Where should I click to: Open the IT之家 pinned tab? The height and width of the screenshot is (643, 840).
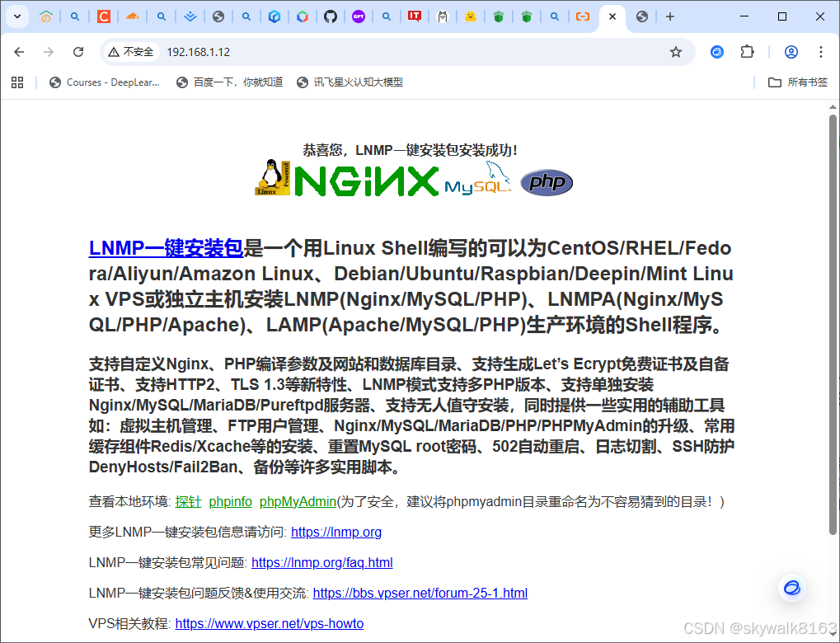(415, 16)
